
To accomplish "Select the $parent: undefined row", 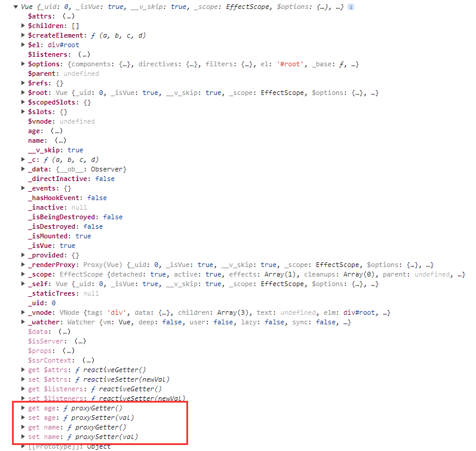I will [63, 73].
